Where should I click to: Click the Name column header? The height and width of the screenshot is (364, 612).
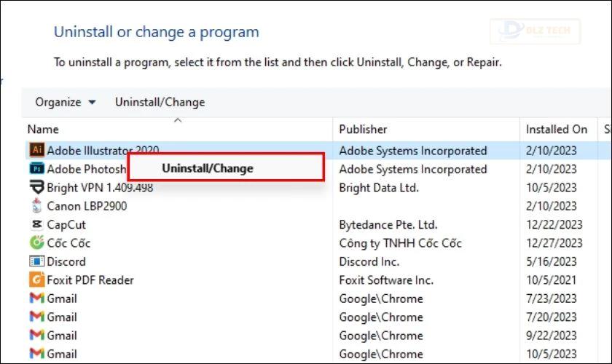click(43, 129)
